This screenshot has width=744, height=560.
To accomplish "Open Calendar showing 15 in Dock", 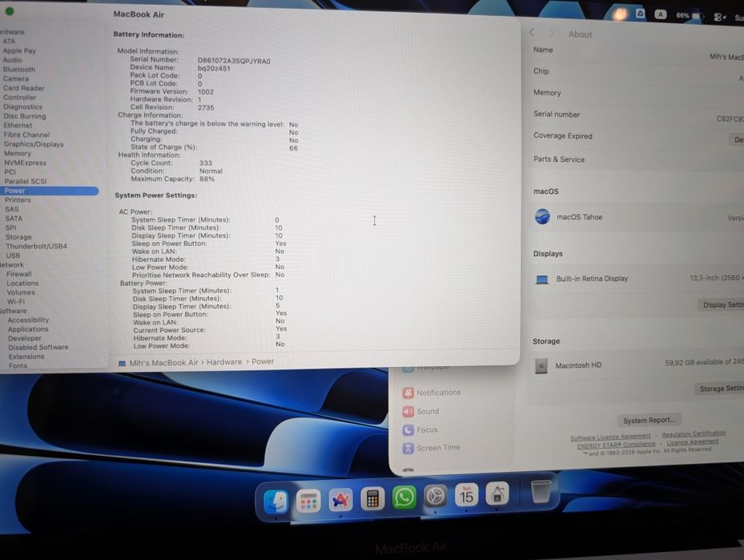I will (x=466, y=495).
